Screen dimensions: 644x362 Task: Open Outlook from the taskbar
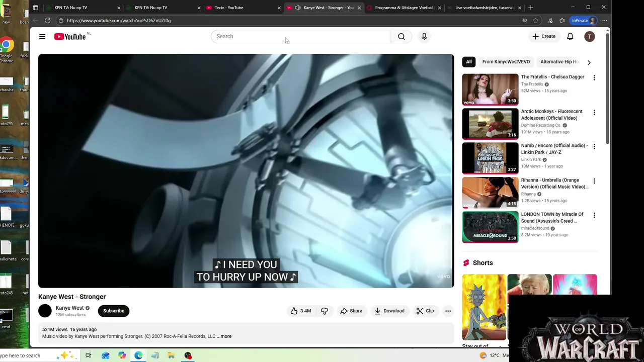click(x=105, y=355)
